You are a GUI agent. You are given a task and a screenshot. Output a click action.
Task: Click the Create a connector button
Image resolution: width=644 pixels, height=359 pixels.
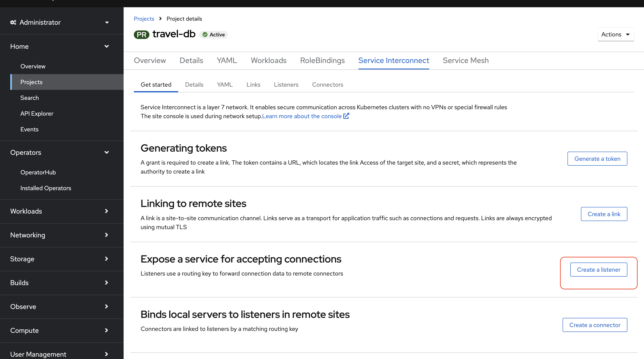tap(595, 325)
